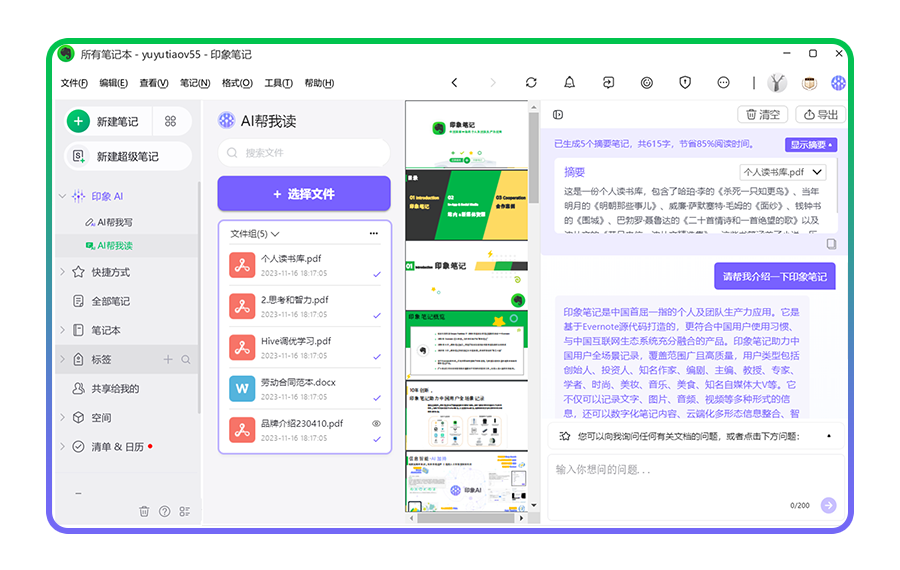Expand the 标签 section
This screenshot has width=900, height=570.
[62, 359]
